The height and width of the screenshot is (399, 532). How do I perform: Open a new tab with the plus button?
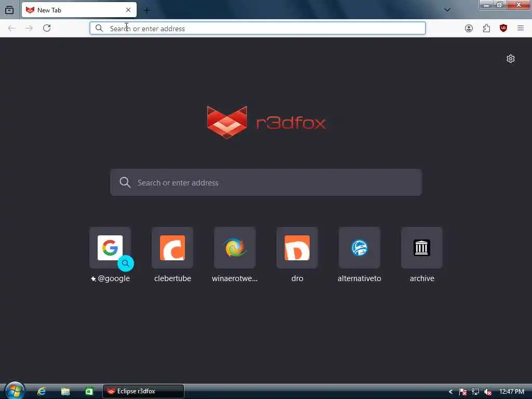pyautogui.click(x=147, y=10)
